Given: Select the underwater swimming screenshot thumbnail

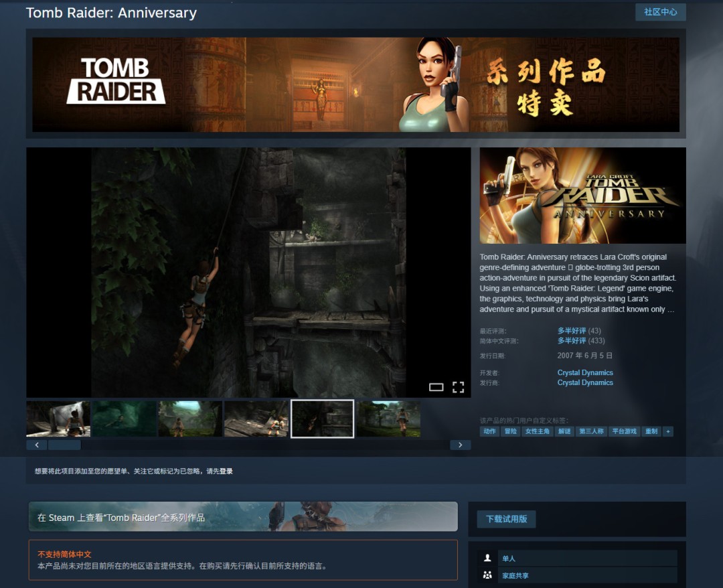Looking at the screenshot, I should 124,419.
